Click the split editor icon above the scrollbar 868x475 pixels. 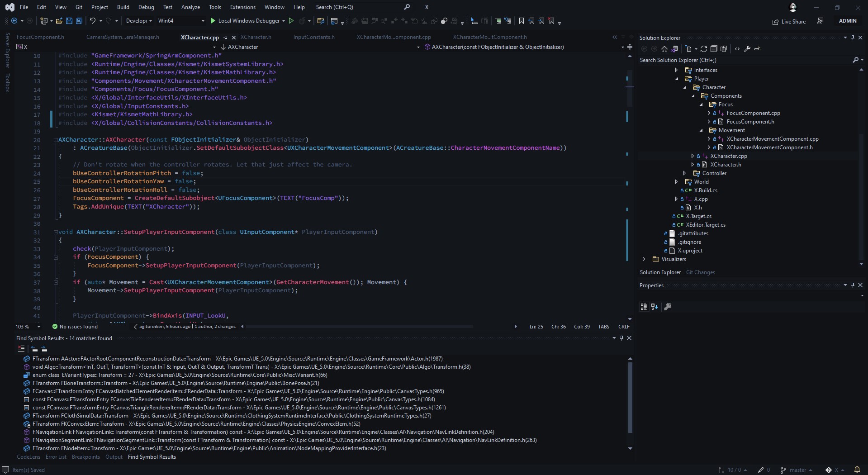coord(630,47)
